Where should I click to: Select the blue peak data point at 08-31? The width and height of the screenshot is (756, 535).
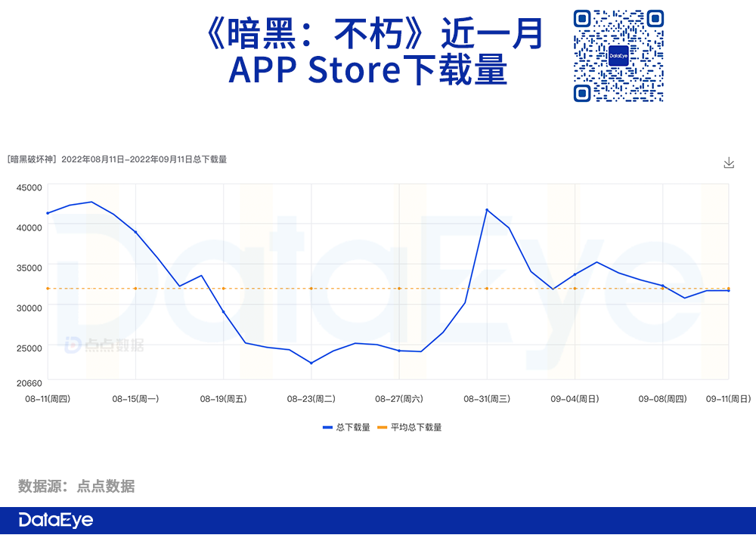487,209
